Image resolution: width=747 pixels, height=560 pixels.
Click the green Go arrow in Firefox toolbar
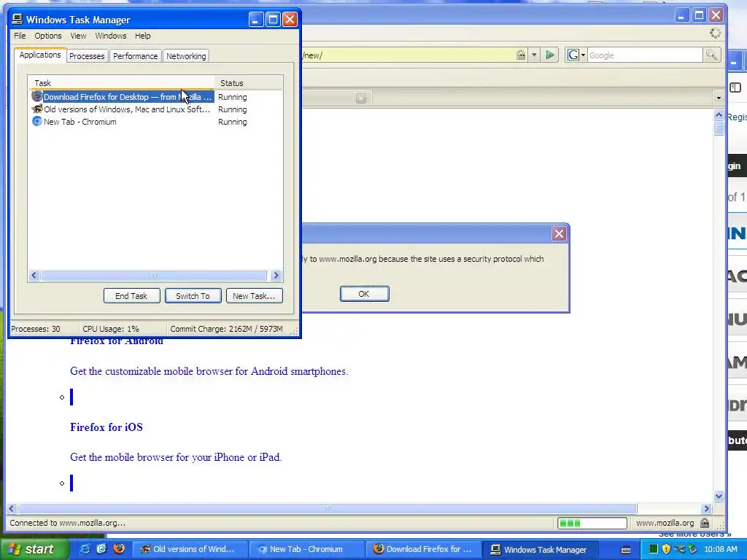point(550,55)
